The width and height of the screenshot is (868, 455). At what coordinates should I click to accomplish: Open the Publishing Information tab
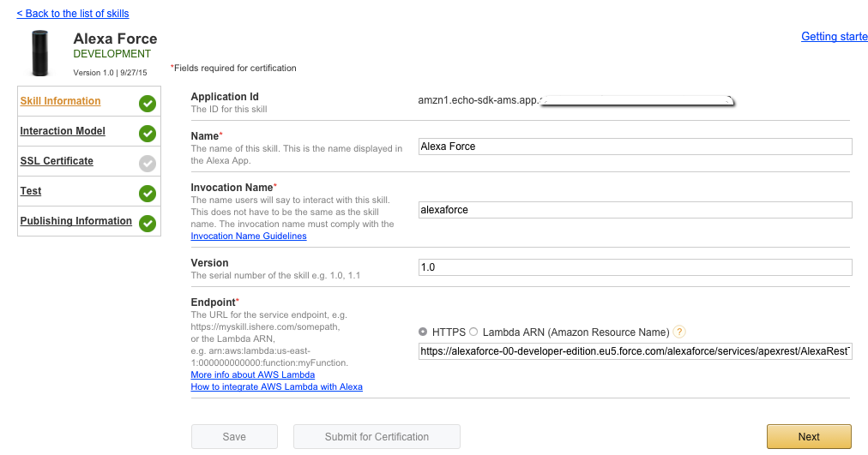click(x=75, y=220)
